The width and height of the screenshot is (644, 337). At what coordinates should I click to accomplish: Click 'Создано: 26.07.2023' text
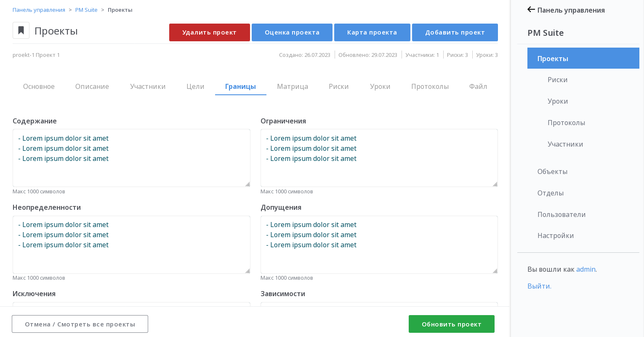click(305, 55)
